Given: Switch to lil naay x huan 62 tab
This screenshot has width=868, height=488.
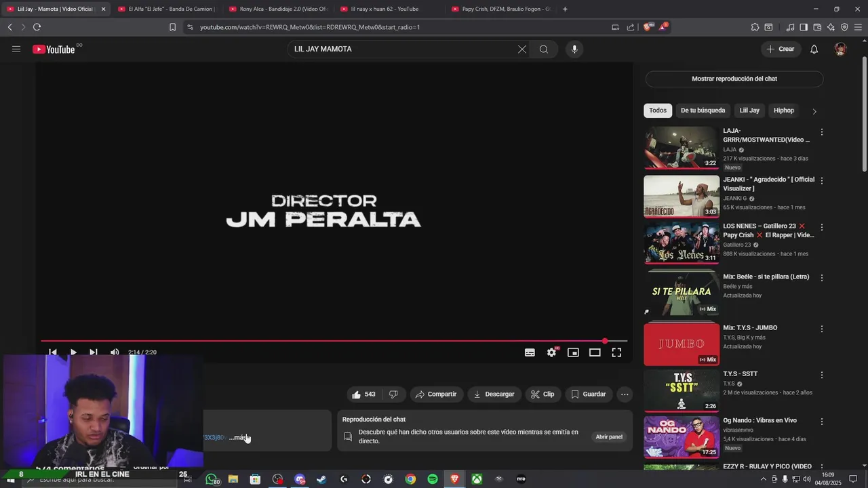Looking at the screenshot, I should (389, 9).
